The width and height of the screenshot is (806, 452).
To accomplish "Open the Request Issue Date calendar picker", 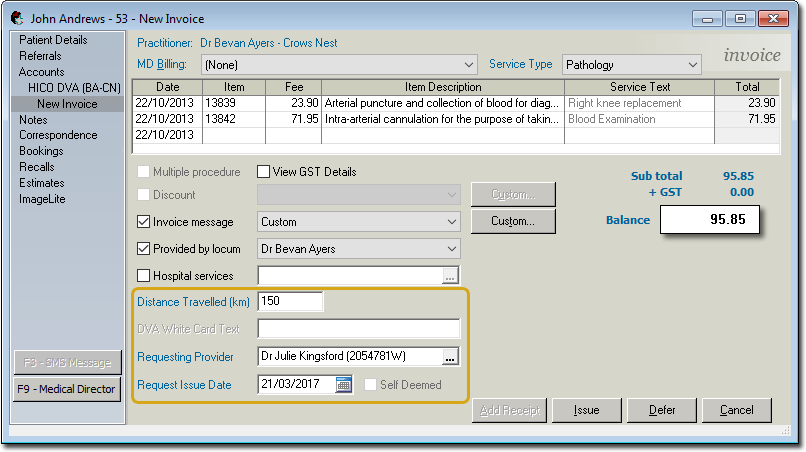I will click(344, 385).
